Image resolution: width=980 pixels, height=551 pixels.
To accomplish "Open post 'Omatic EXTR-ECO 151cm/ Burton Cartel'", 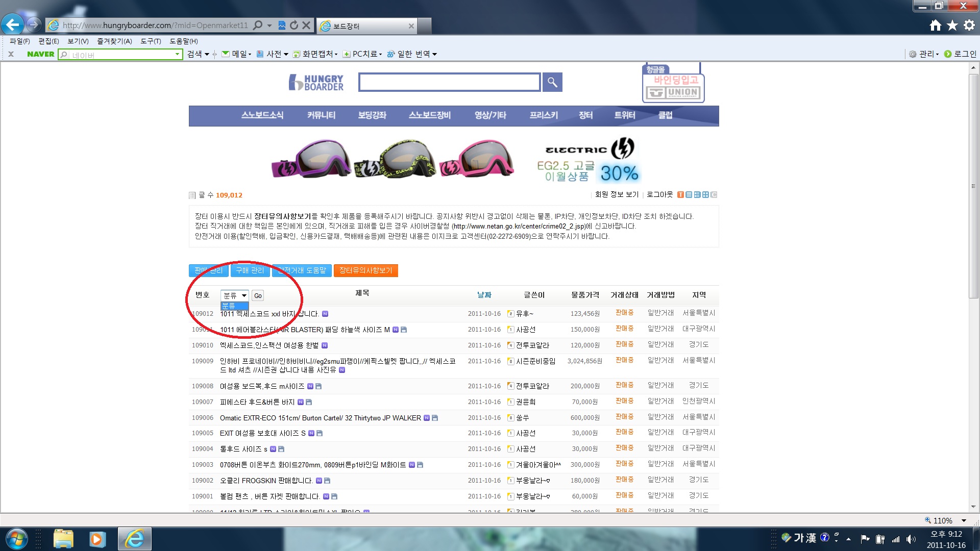I will 321,418.
